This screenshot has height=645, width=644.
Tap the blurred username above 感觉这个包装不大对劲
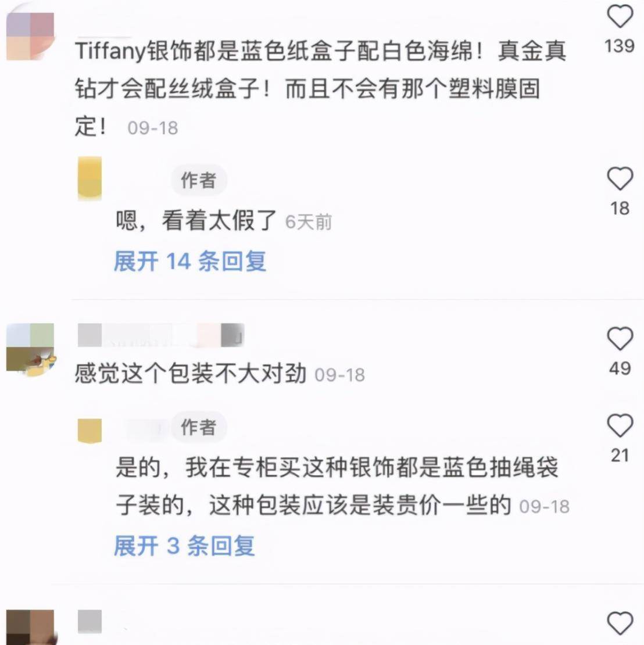[x=161, y=335]
